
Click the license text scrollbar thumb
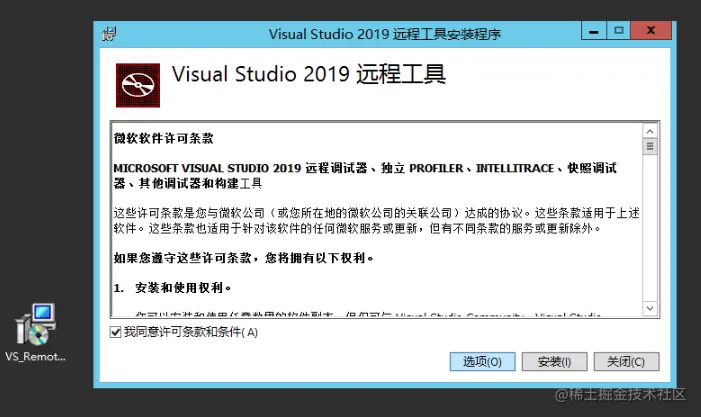(650, 147)
